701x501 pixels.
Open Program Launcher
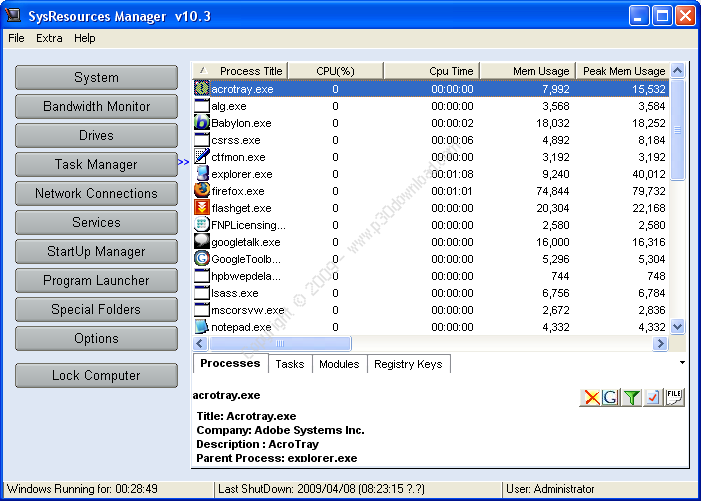pyautogui.click(x=96, y=280)
